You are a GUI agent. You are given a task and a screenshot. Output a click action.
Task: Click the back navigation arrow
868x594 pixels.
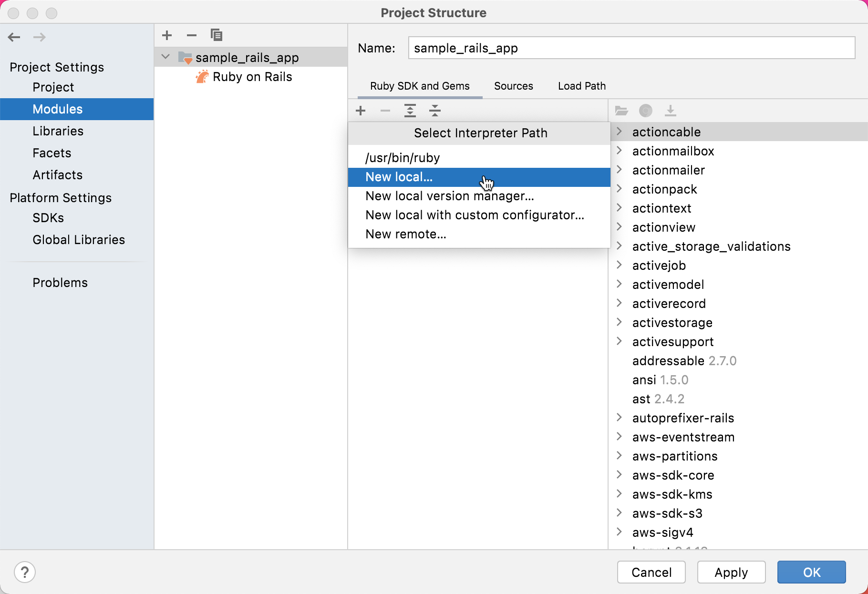click(x=14, y=37)
